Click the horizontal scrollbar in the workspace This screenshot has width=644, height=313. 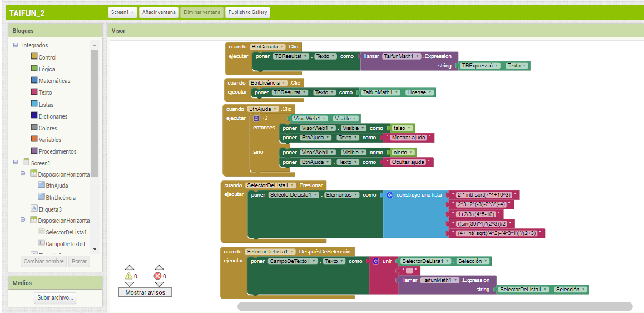(434, 306)
